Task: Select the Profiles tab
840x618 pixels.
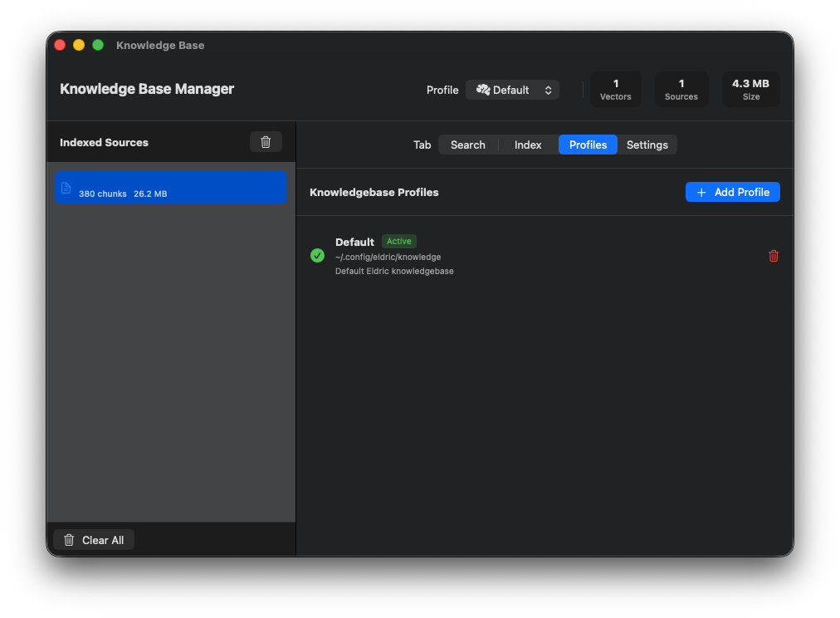Action: [588, 145]
